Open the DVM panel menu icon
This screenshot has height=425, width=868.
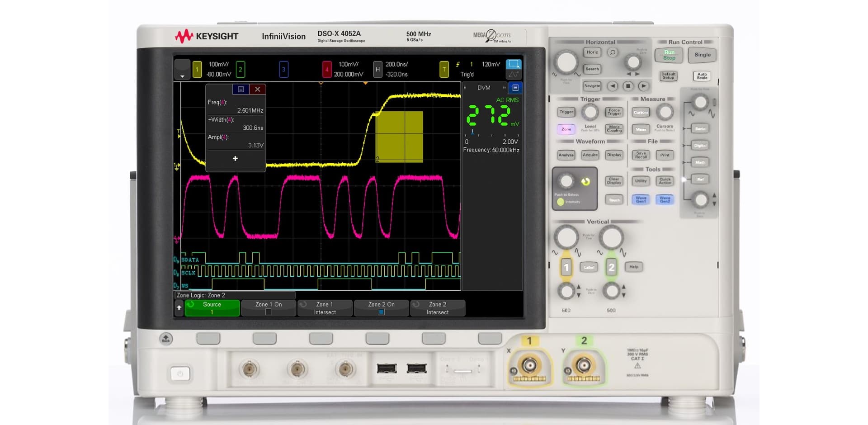[515, 88]
